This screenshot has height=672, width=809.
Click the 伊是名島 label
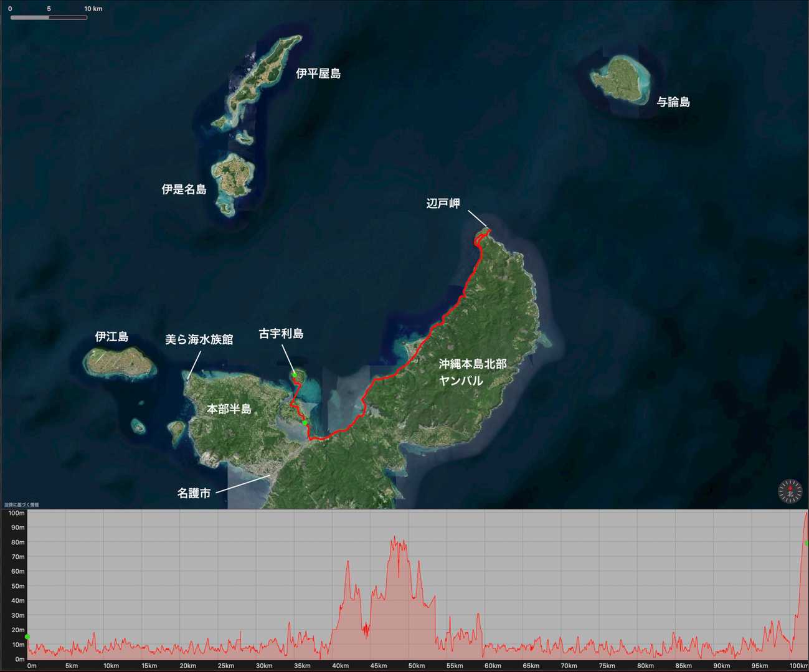pos(184,189)
